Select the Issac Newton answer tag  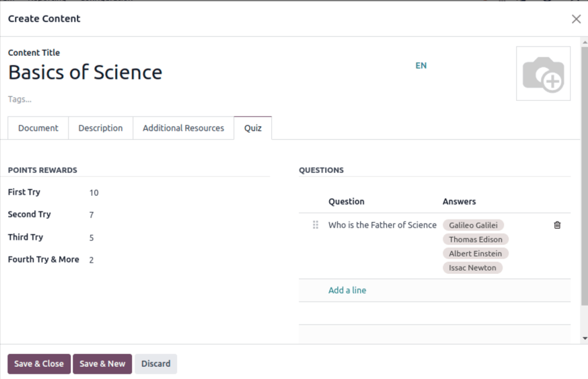point(472,268)
